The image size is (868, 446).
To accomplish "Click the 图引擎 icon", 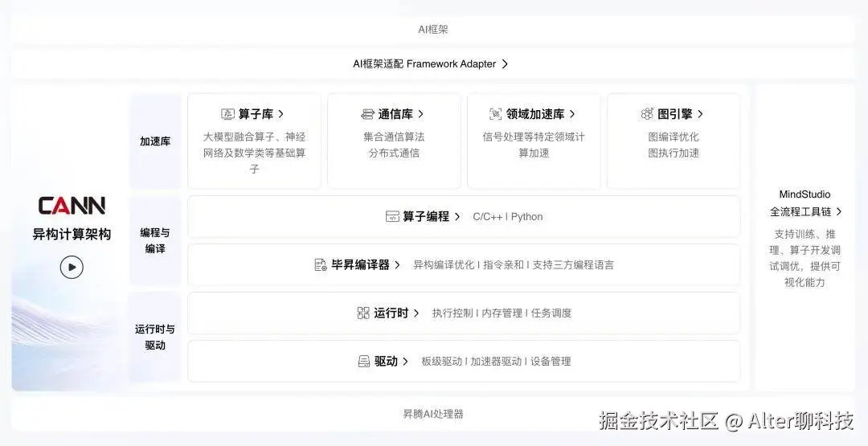I will click(647, 114).
